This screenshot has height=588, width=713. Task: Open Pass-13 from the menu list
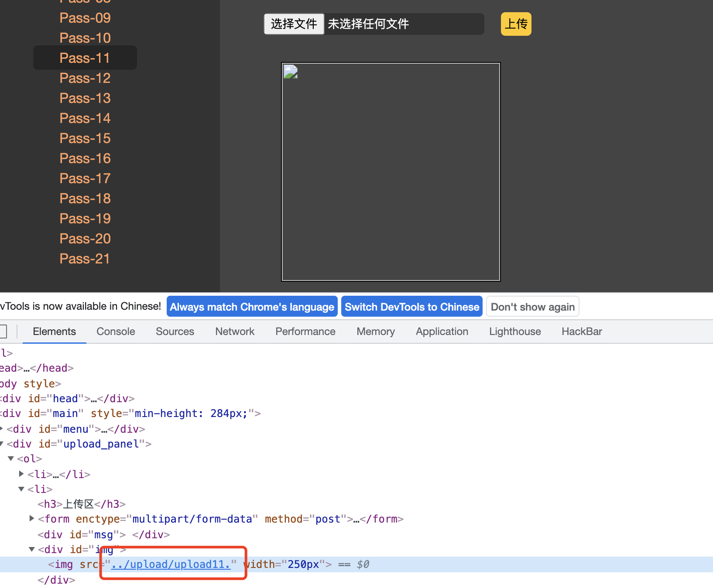pos(85,98)
